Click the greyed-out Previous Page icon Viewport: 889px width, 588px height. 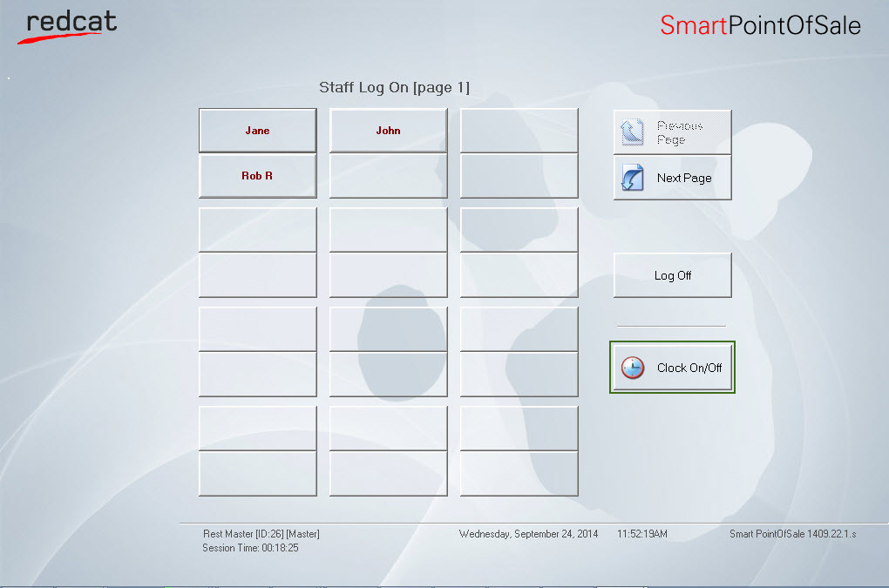(631, 132)
